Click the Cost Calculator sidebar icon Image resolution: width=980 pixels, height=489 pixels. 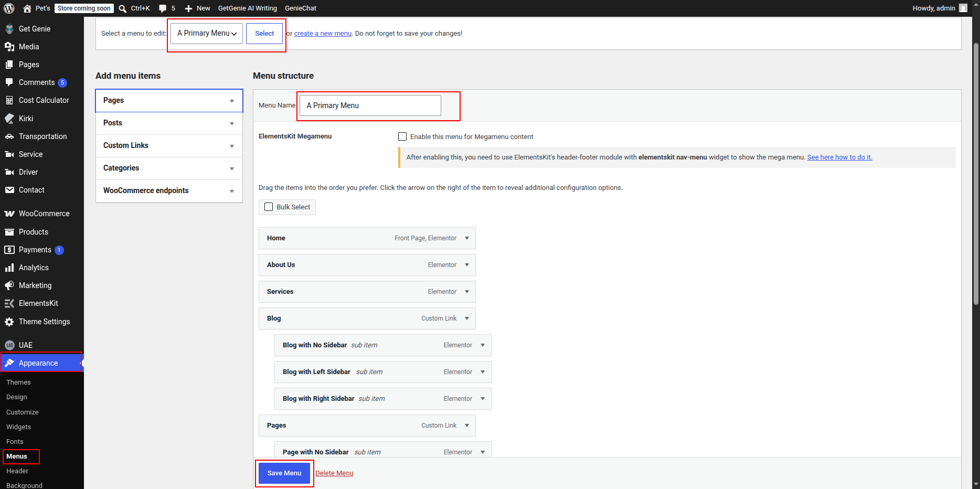pyautogui.click(x=9, y=100)
